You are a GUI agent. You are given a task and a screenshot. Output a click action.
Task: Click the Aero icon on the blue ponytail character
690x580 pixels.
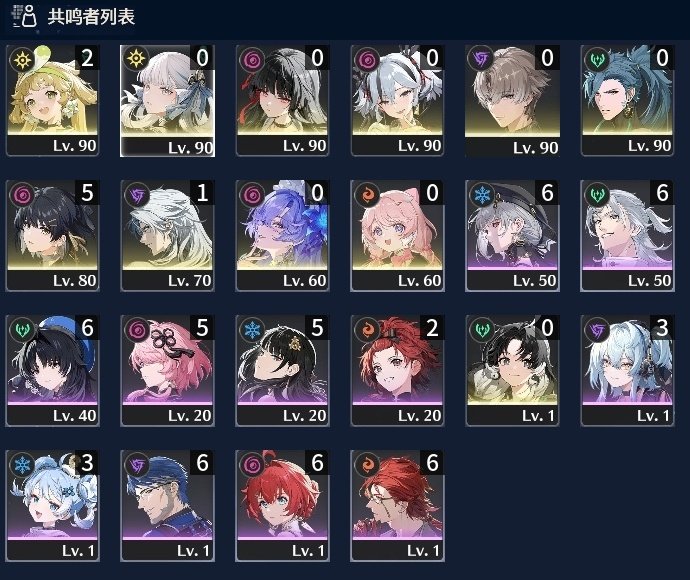597,59
